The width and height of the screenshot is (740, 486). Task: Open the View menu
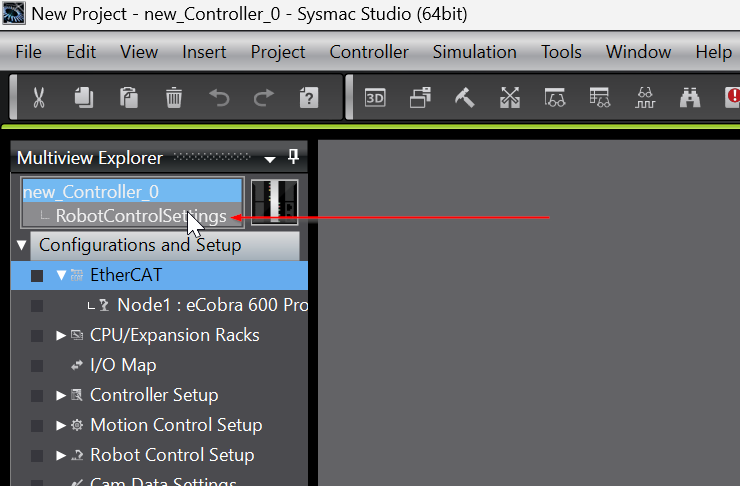(139, 52)
